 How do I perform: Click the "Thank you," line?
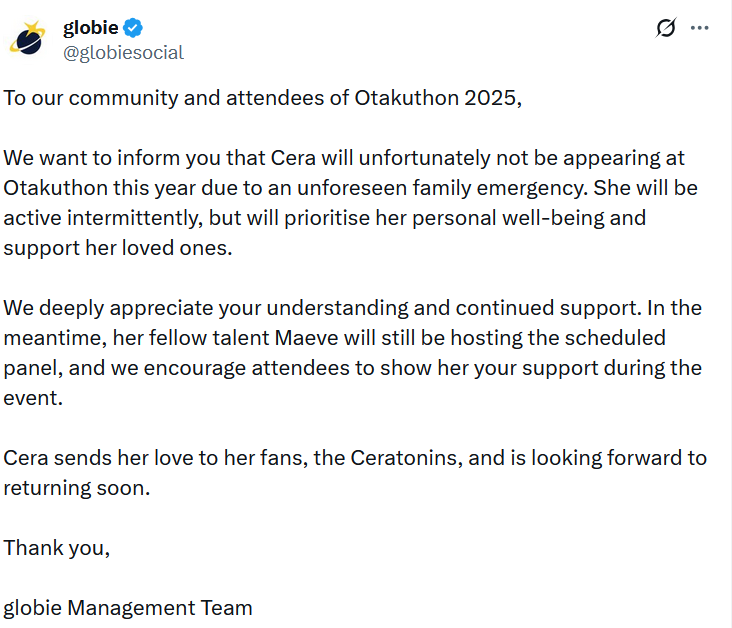coord(56,547)
